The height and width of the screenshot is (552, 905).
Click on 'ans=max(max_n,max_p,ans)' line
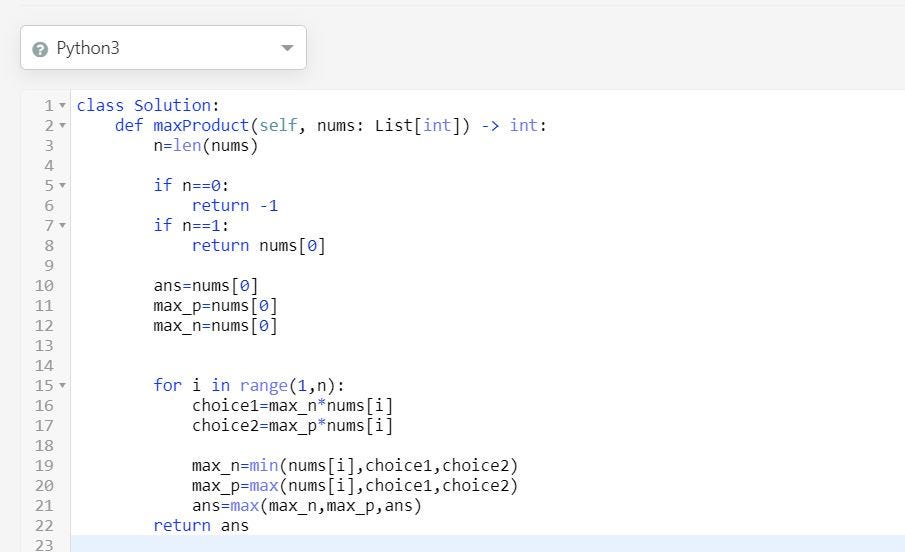[x=307, y=506]
